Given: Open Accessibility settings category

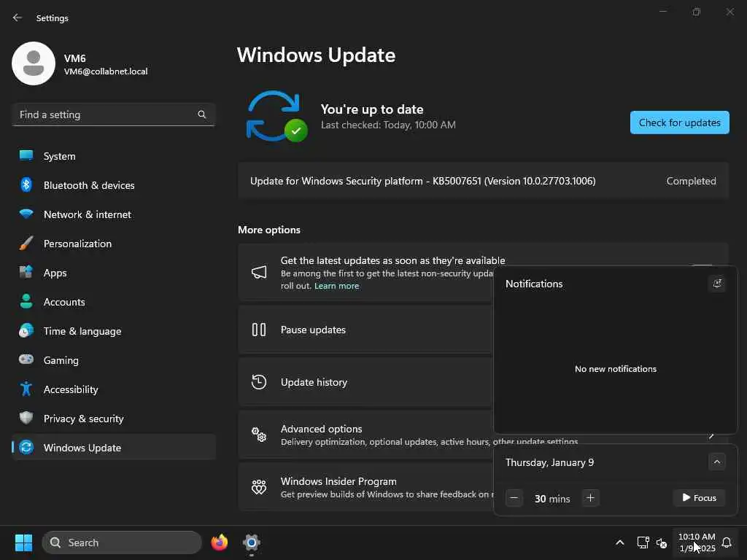Looking at the screenshot, I should [x=113, y=389].
